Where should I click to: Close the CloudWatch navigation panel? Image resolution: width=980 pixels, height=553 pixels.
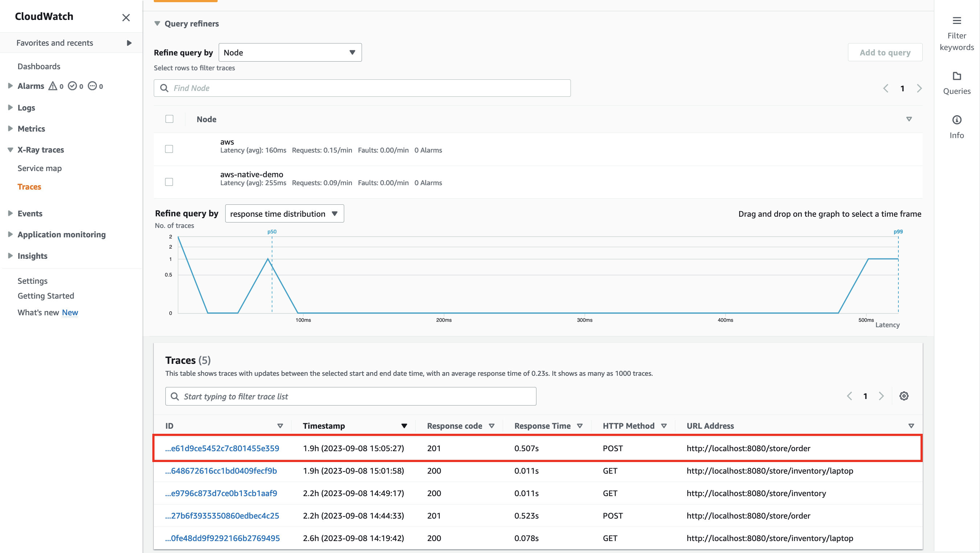click(x=126, y=17)
